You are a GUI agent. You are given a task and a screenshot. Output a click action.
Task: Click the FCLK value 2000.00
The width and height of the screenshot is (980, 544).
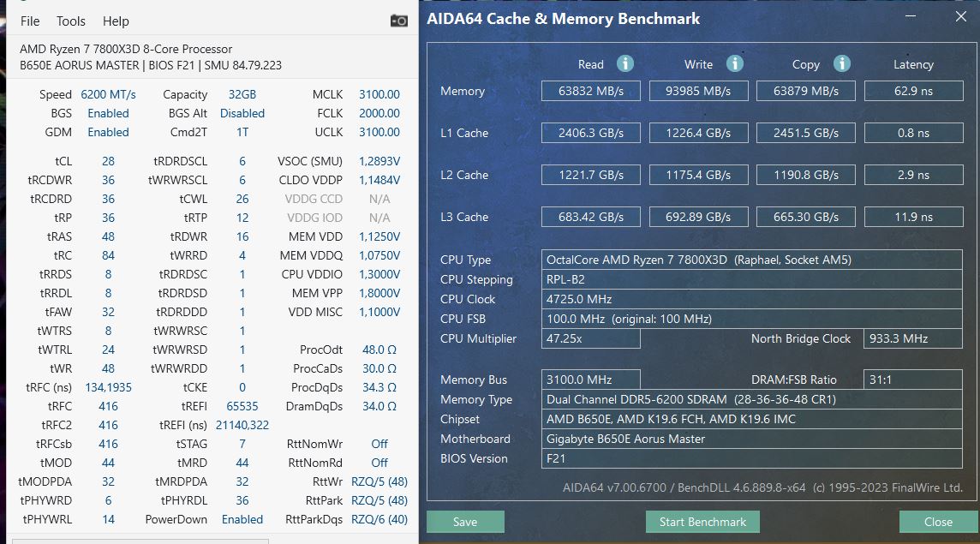[379, 113]
